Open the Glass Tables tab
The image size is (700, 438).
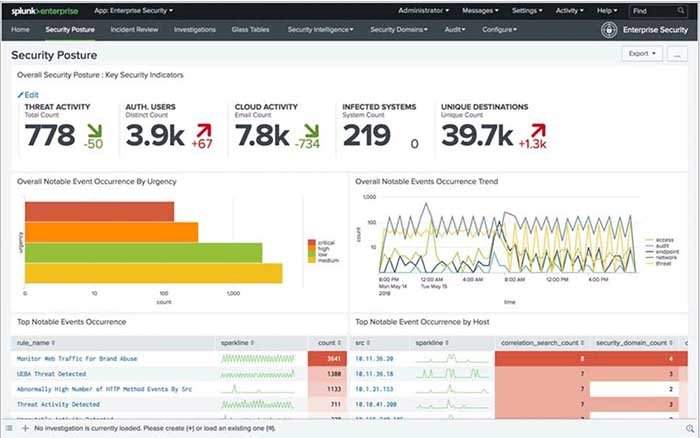tap(250, 29)
